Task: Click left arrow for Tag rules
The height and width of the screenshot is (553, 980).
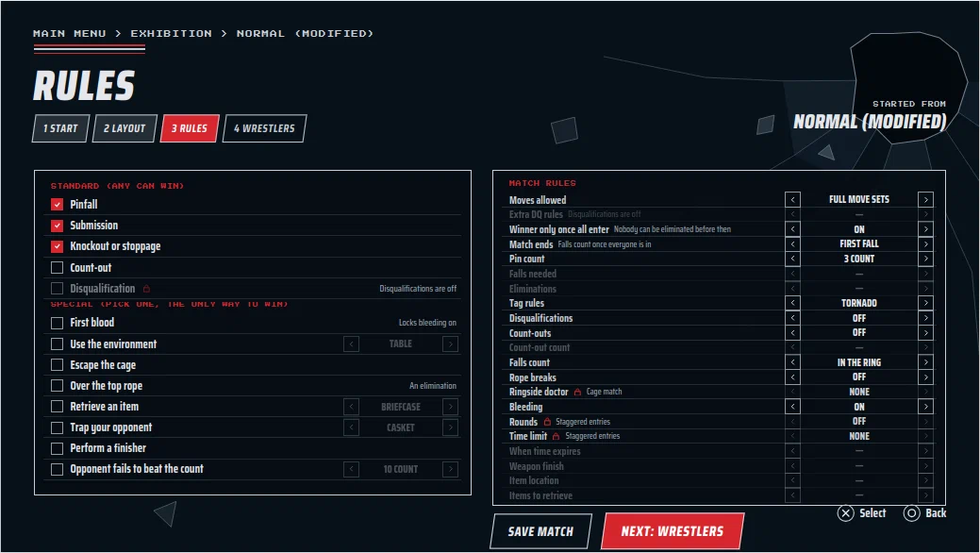Action: [792, 303]
